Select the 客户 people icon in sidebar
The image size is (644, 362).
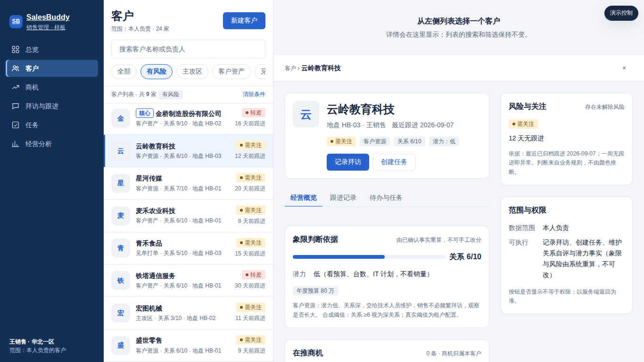[x=16, y=68]
